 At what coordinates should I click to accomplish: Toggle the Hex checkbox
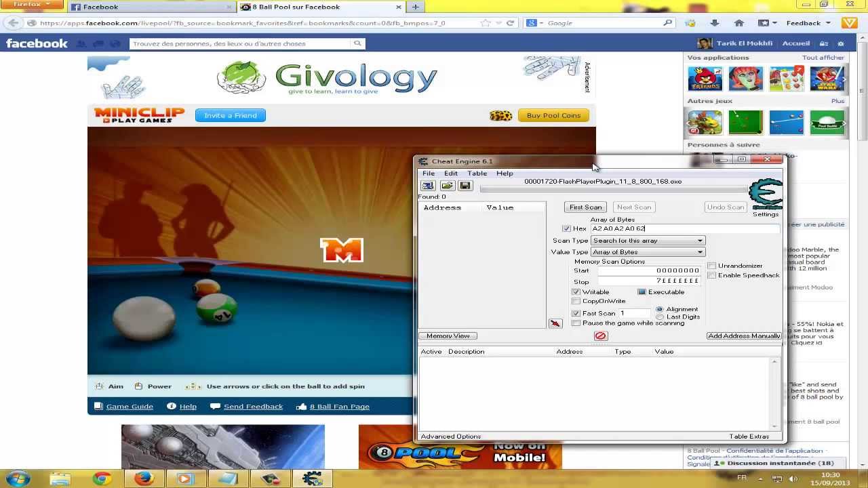click(x=566, y=229)
